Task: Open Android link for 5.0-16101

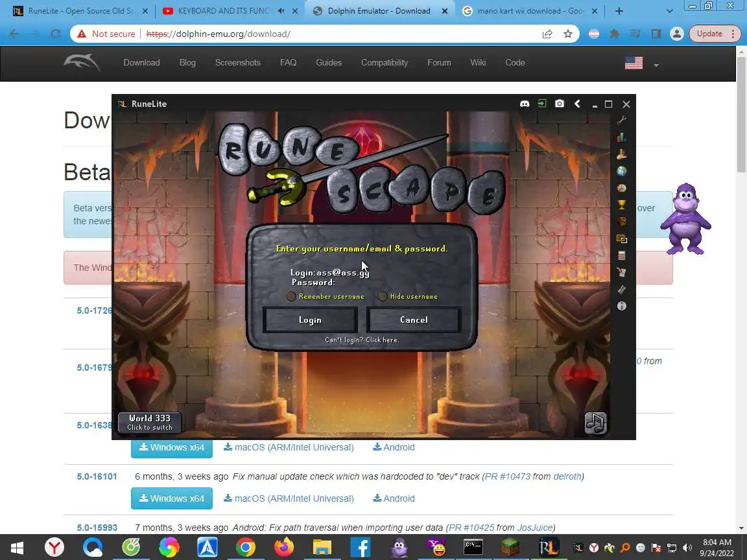Action: tap(394, 498)
